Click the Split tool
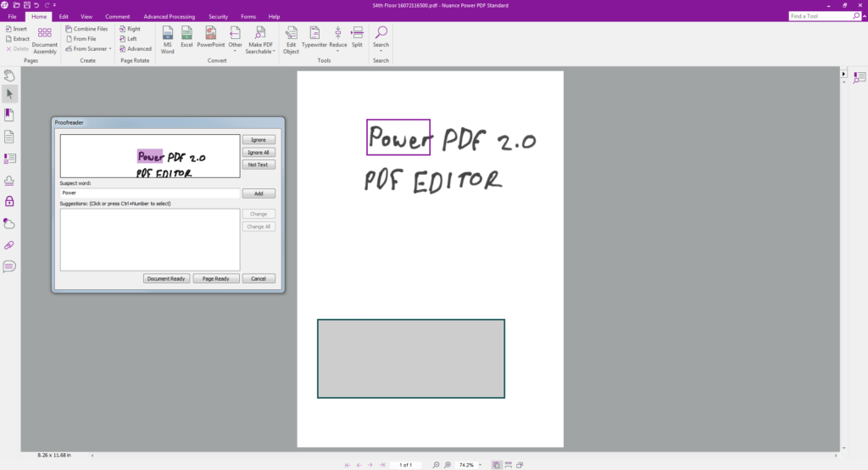Screen dimensions: 868x470 click(357, 37)
